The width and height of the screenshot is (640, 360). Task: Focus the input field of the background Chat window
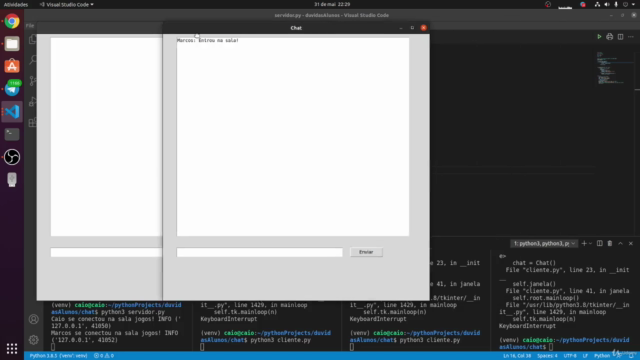click(106, 252)
